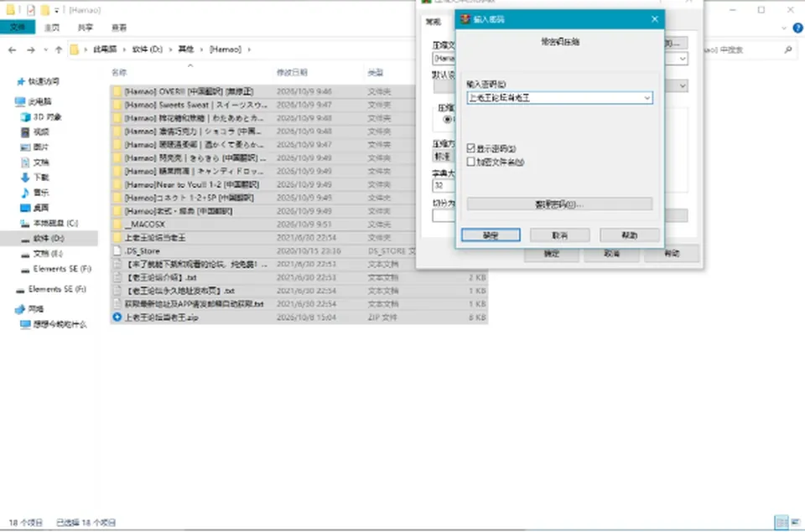Click the forward navigation arrow
Viewport: 805px width, 532px height.
(x=31, y=49)
